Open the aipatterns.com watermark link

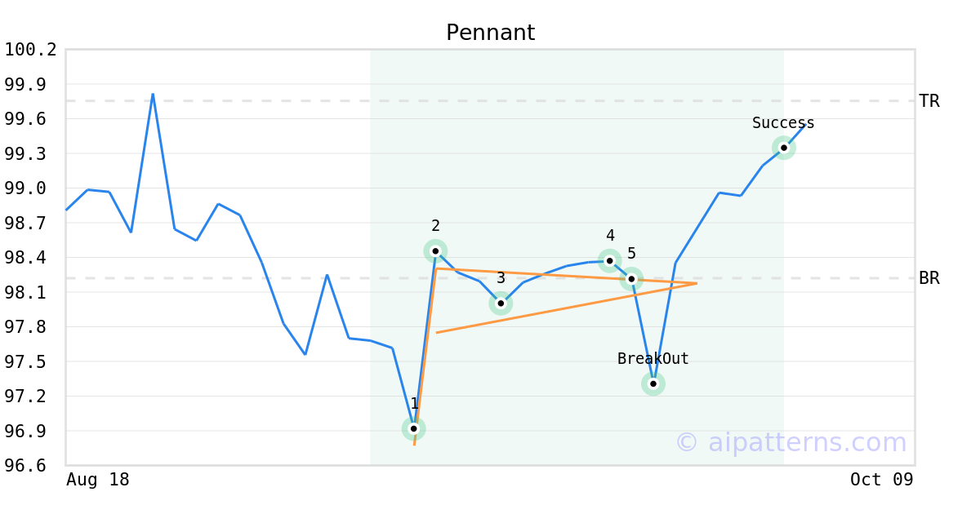[x=791, y=442]
